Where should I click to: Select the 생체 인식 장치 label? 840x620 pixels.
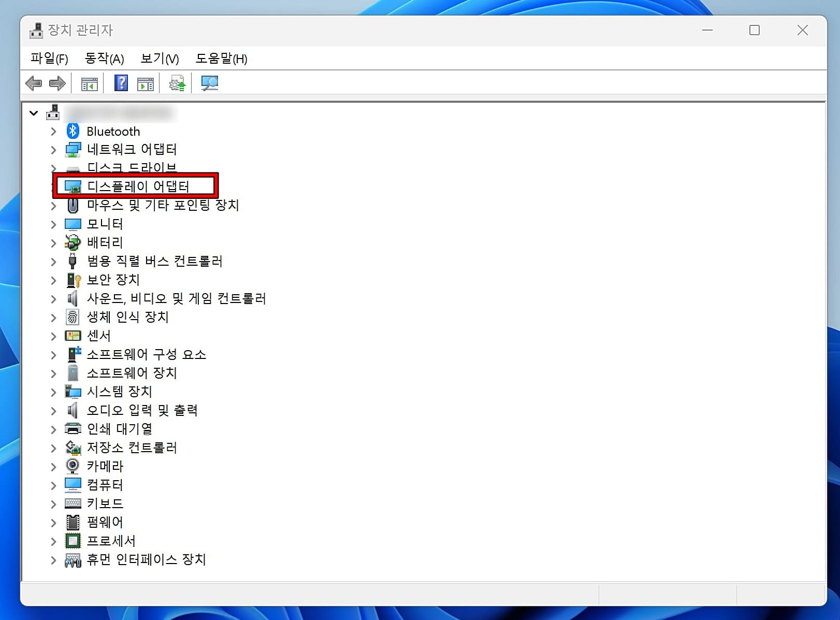(x=128, y=317)
